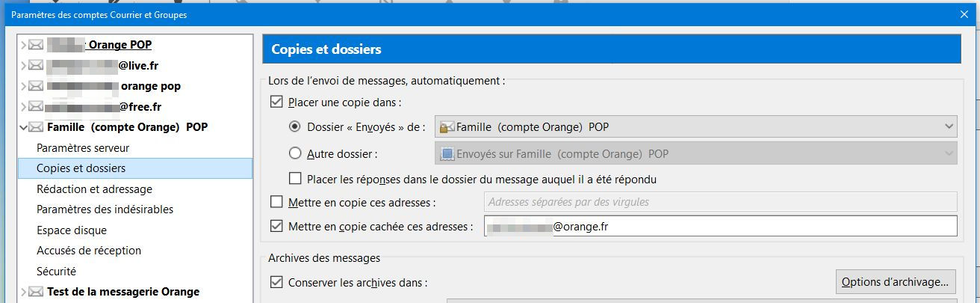This screenshot has height=303, width=980.
Task: Click the Test de la messagerie Orange envelope icon
Action: pyautogui.click(x=36, y=292)
